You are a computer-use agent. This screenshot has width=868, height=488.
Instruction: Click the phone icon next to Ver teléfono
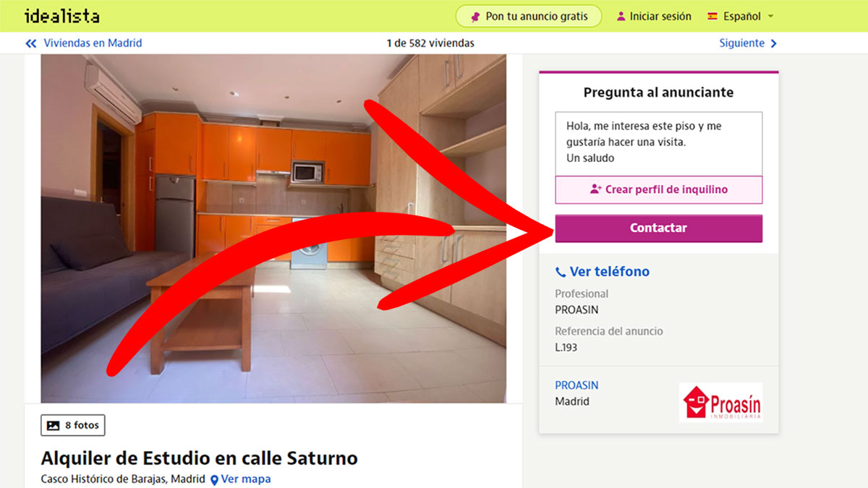click(561, 272)
